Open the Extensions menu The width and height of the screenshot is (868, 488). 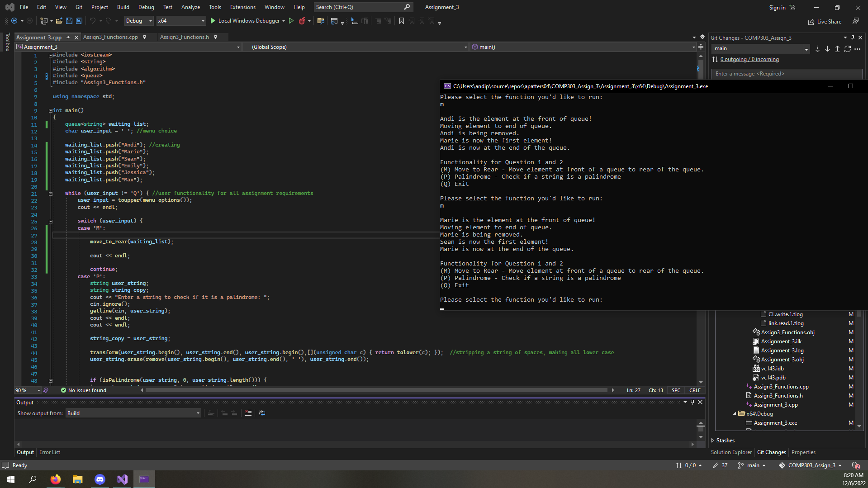point(242,7)
